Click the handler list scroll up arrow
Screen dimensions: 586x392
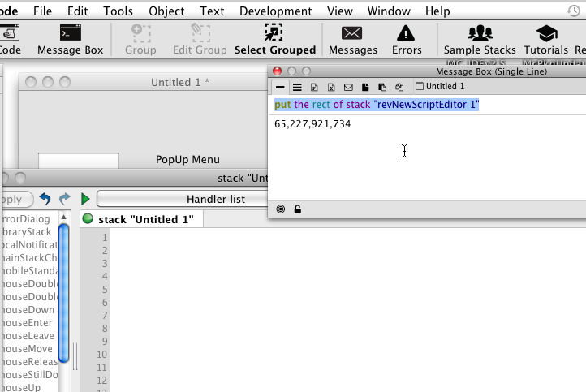pyautogui.click(x=64, y=218)
